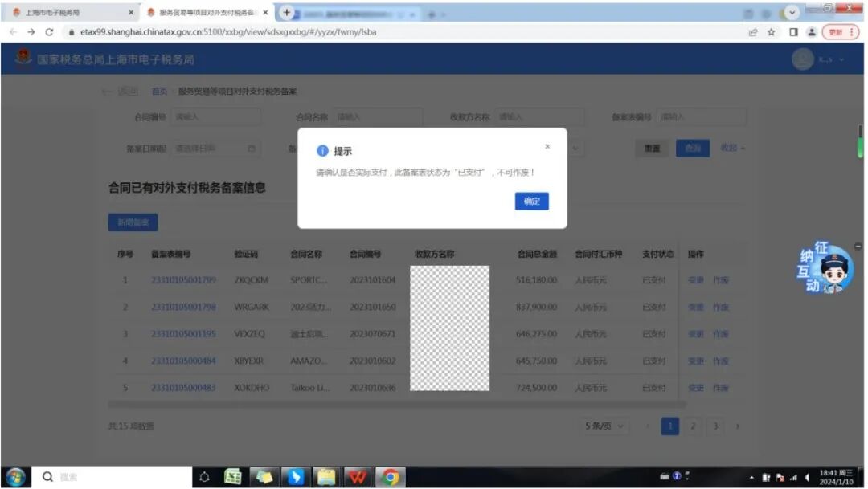
Task: Confirm the prompt by clicking 确定
Action: [x=531, y=202]
